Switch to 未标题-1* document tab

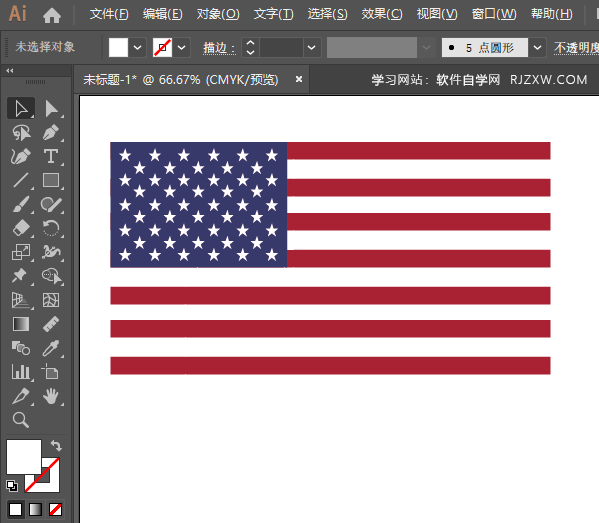pyautogui.click(x=181, y=80)
